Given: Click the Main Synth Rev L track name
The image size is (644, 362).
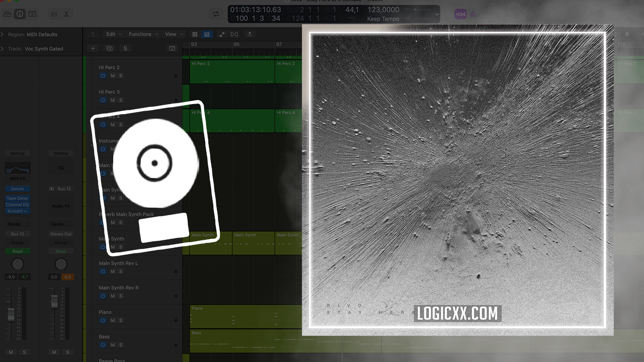Looking at the screenshot, I should pos(118,263).
